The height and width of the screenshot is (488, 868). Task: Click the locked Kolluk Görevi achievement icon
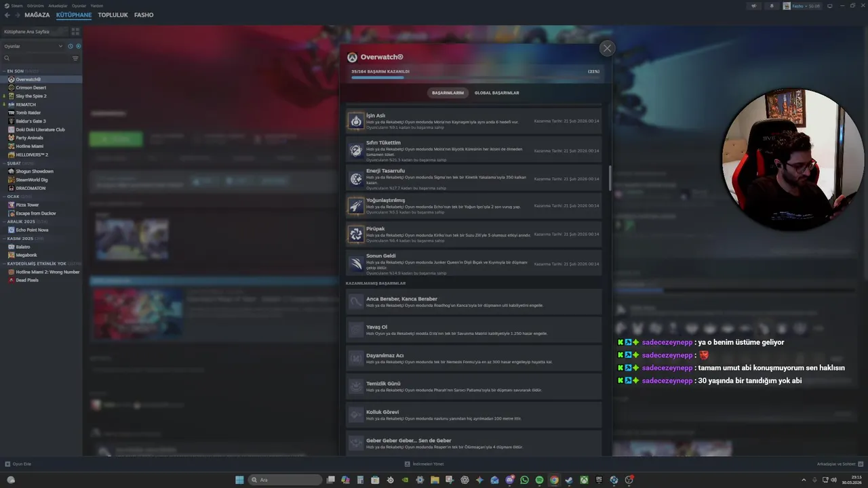click(x=356, y=415)
